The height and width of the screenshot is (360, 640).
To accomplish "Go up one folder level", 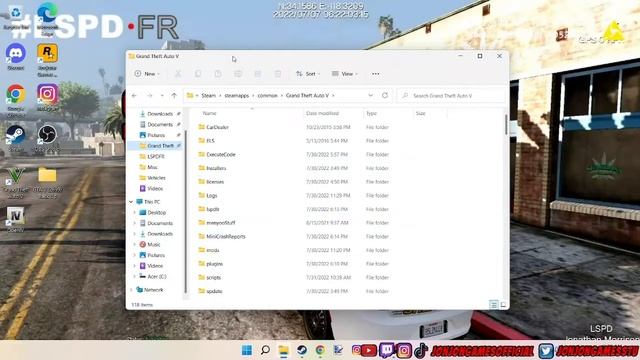I will pyautogui.click(x=174, y=96).
